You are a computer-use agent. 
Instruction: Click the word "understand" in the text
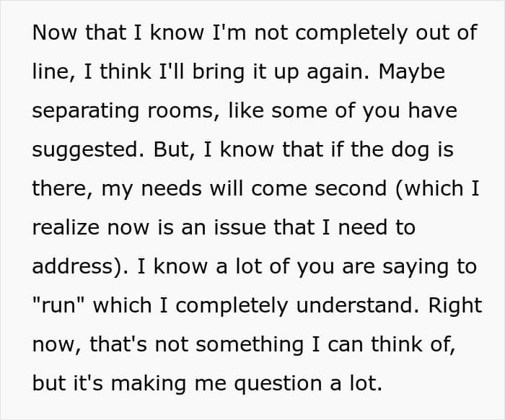(354, 305)
